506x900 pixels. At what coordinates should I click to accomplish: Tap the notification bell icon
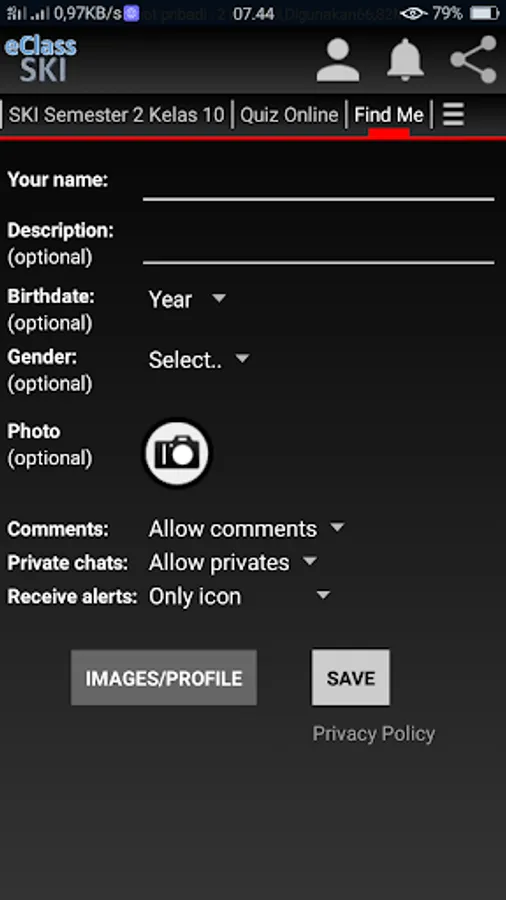[406, 60]
